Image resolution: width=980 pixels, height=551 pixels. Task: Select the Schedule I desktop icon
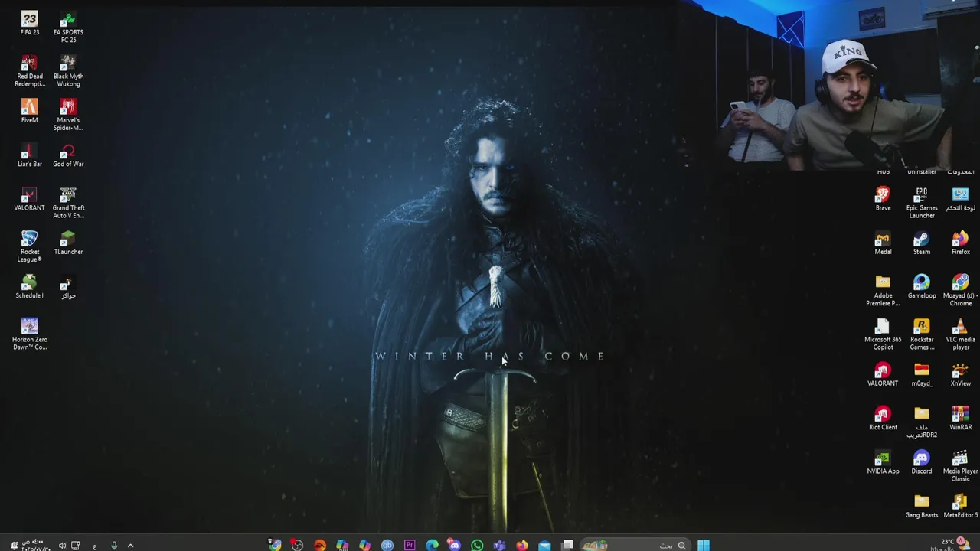pyautogui.click(x=29, y=287)
